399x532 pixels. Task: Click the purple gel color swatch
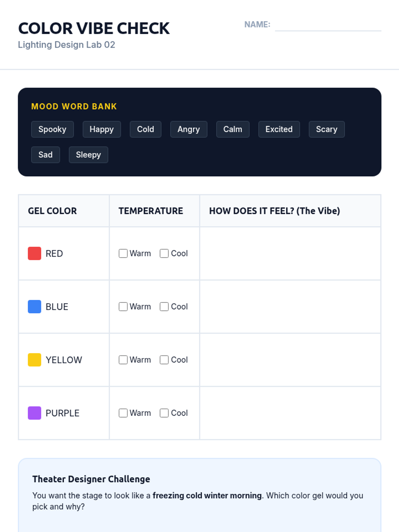tap(35, 413)
